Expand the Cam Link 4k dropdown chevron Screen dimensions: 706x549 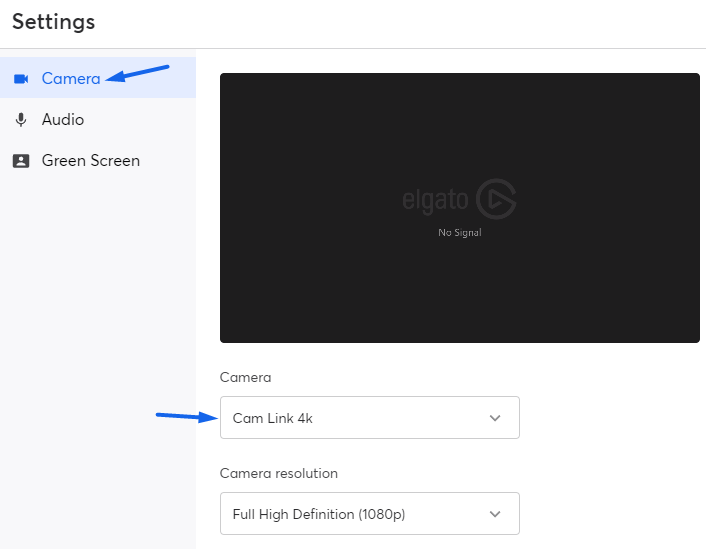point(495,418)
